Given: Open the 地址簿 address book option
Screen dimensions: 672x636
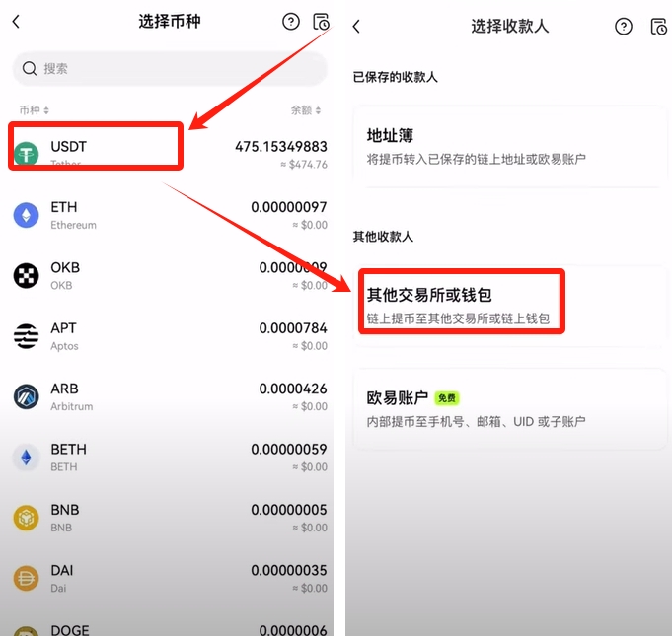Looking at the screenshot, I should pyautogui.click(x=509, y=147).
